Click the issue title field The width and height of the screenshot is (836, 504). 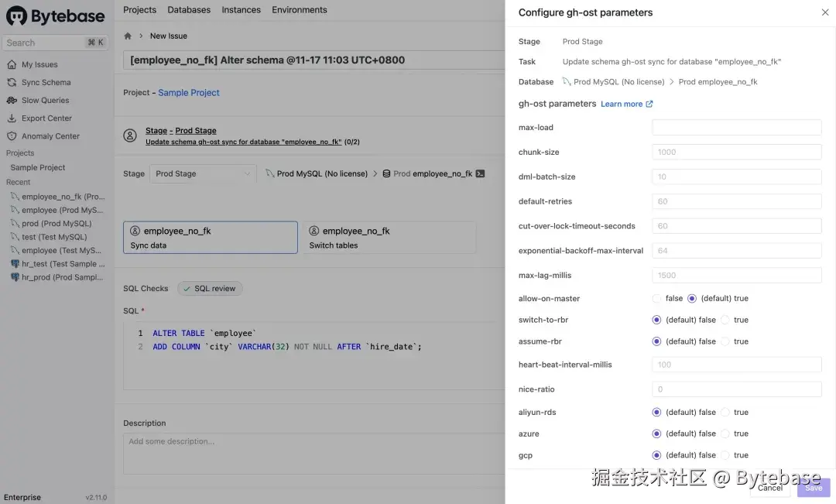click(x=314, y=60)
